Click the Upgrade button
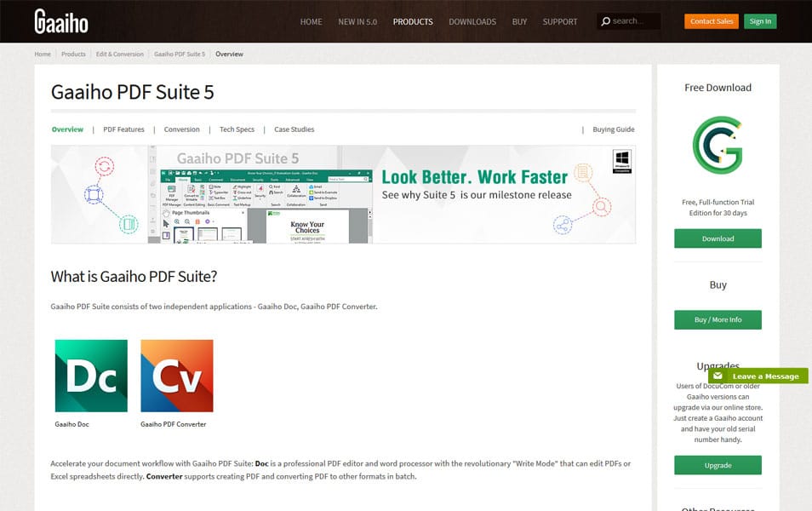The image size is (812, 511). click(718, 465)
